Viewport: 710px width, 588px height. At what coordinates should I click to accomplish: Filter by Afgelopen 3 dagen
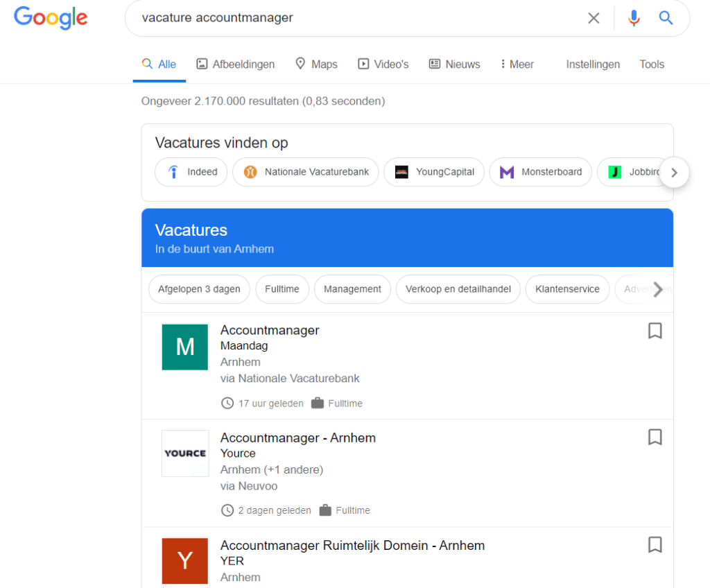click(x=199, y=289)
